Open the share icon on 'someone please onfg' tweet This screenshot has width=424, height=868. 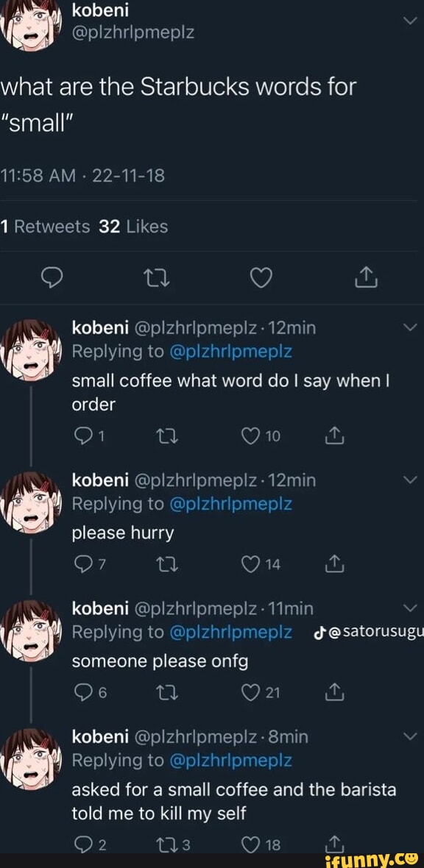click(334, 691)
